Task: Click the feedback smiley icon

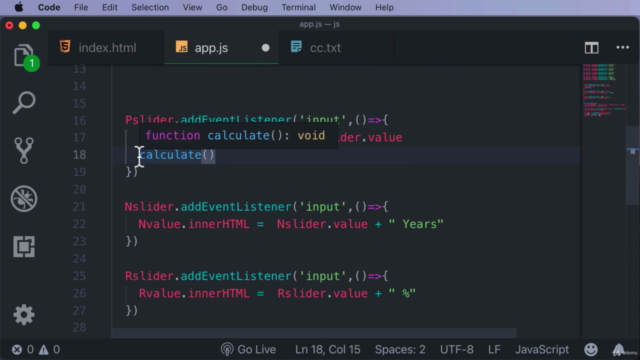Action: coord(591,349)
